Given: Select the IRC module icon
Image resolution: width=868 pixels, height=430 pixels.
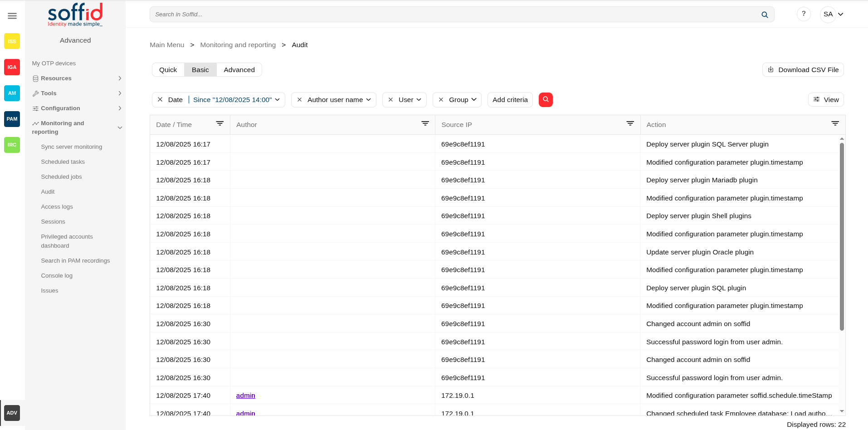Looking at the screenshot, I should 12,145.
